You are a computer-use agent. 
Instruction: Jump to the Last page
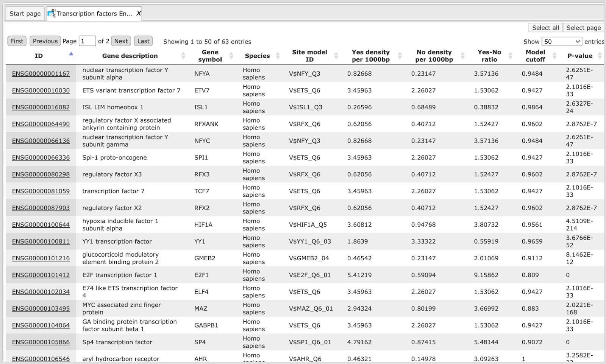(144, 41)
